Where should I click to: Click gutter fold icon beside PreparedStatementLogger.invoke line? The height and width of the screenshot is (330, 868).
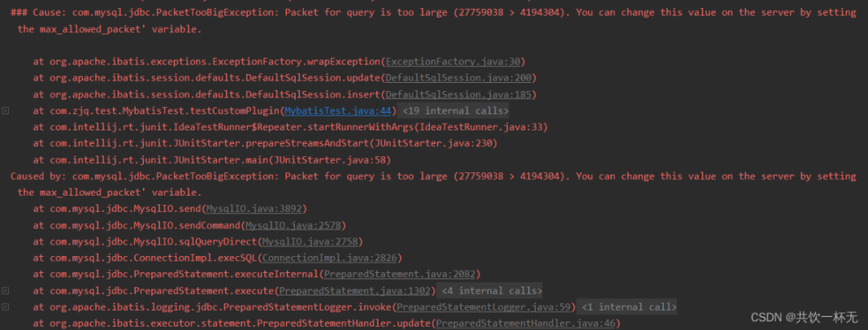click(x=5, y=307)
